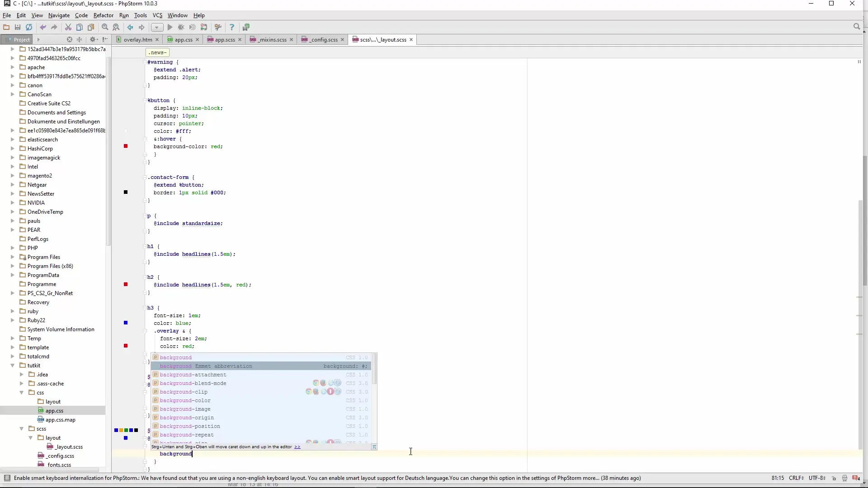The width and height of the screenshot is (868, 488).
Task: Click the Help question mark icon
Action: [232, 27]
